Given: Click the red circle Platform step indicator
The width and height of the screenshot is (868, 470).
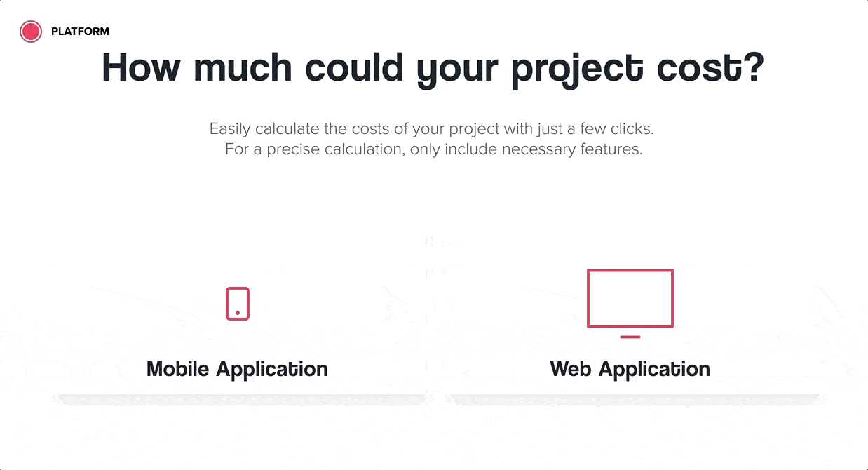Looking at the screenshot, I should (31, 31).
